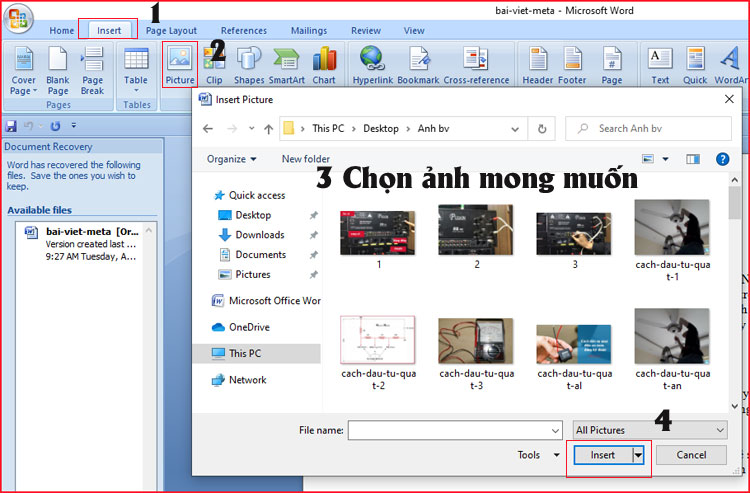Click the Search Anh bv field
The height and width of the screenshot is (493, 750).
tap(648, 129)
